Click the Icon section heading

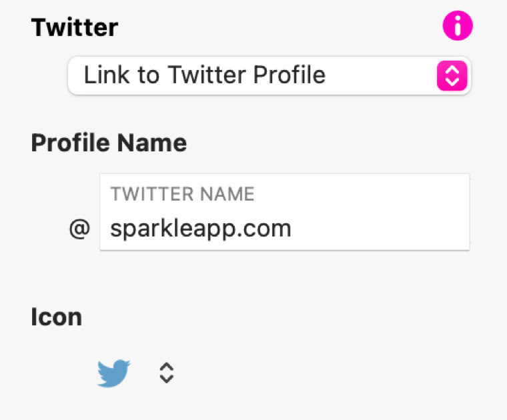(57, 317)
